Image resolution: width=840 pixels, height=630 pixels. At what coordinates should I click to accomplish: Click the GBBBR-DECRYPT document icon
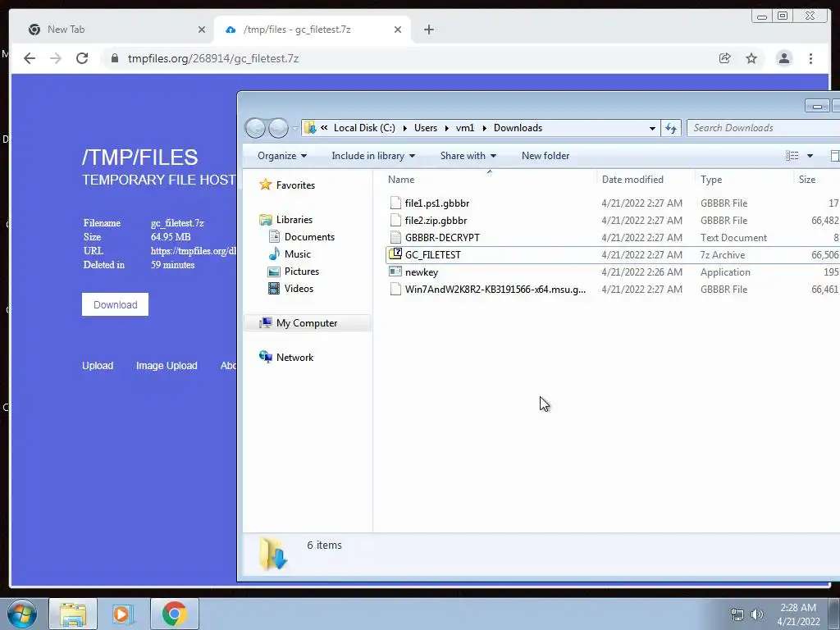pos(395,237)
